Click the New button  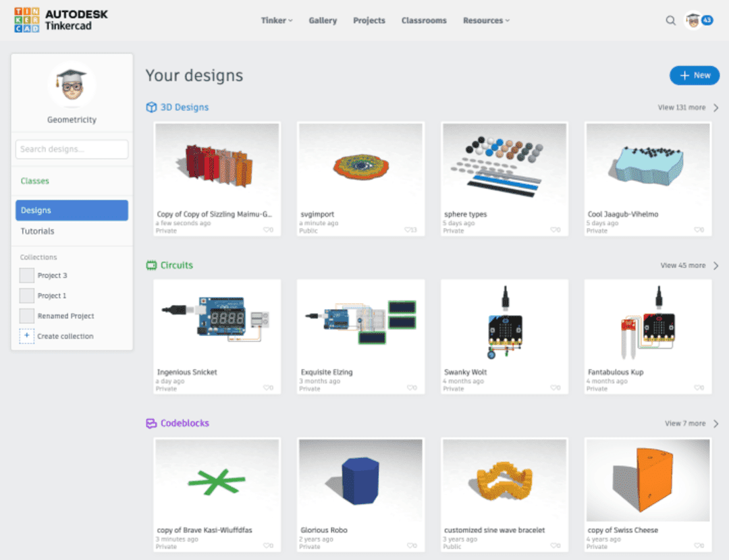[x=694, y=75]
